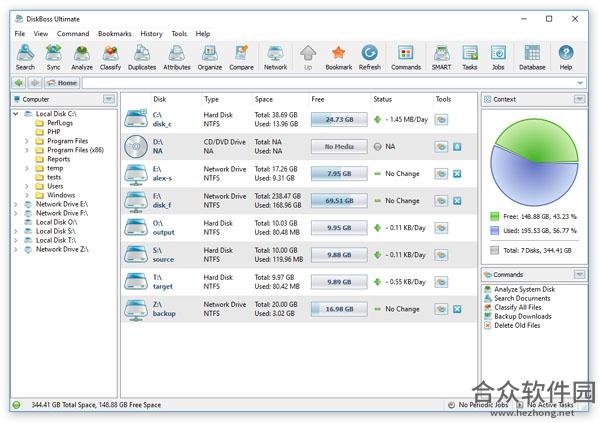Open the Commands panel dropdown

580,274
